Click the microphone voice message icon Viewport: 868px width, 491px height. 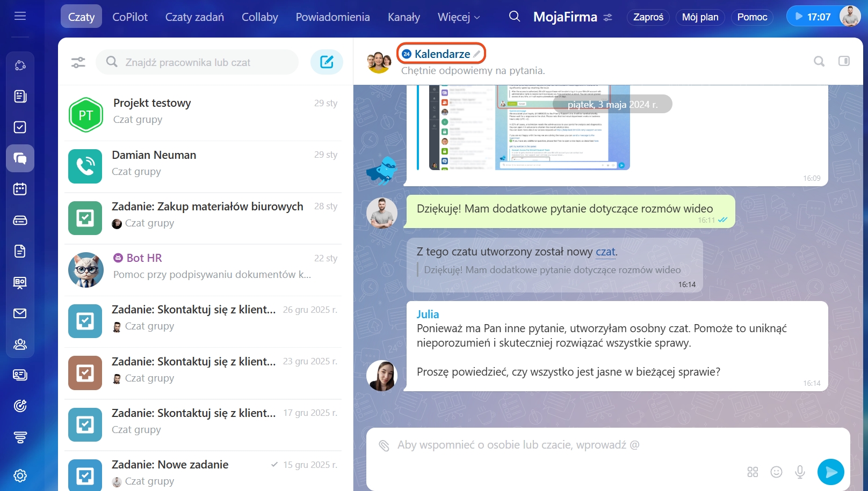(x=800, y=472)
